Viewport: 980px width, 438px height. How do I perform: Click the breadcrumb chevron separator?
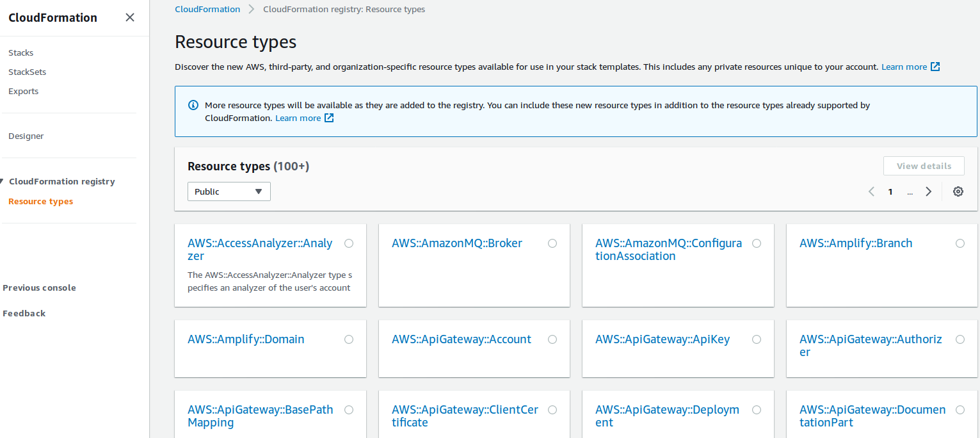[x=250, y=9]
